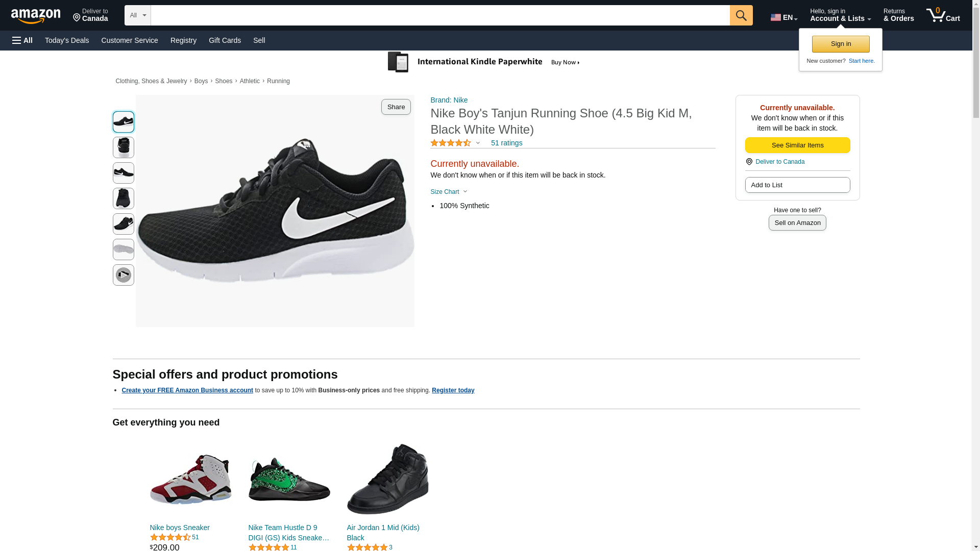Open Today's Deals in navigation bar
This screenshot has height=551, width=980.
tap(67, 40)
